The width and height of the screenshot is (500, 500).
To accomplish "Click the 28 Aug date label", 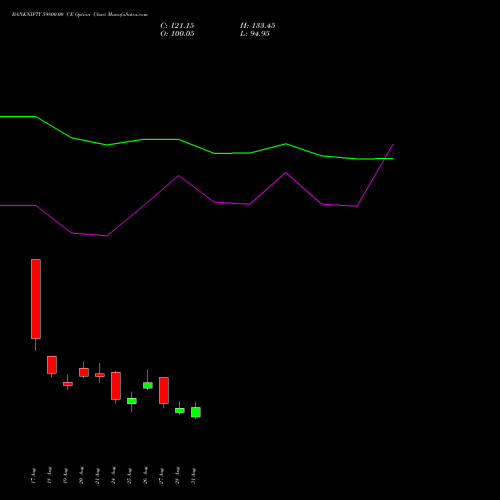I will (x=177, y=476).
